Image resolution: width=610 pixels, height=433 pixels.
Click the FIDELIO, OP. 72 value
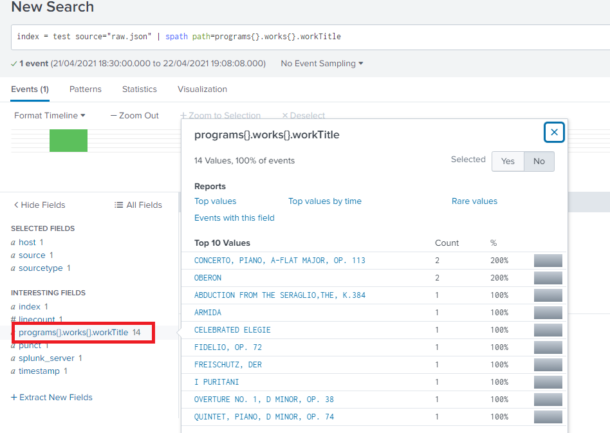click(x=228, y=347)
